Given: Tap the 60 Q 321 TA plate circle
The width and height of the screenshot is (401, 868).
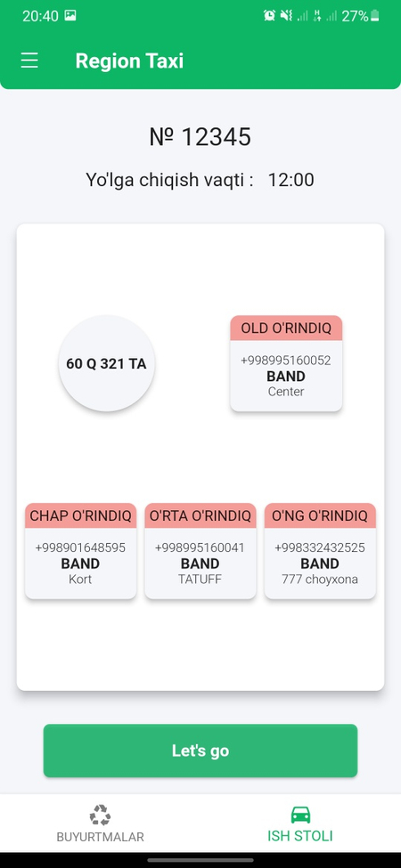Looking at the screenshot, I should pyautogui.click(x=106, y=363).
